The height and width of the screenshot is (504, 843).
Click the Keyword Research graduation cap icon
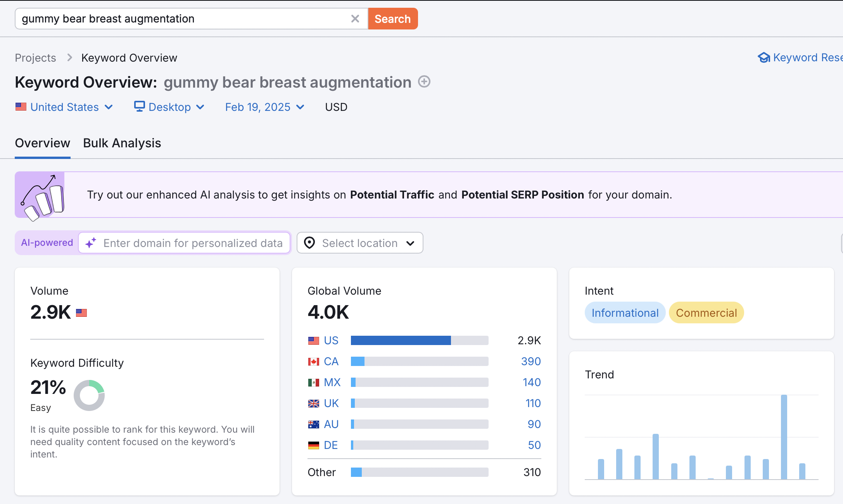click(x=764, y=57)
